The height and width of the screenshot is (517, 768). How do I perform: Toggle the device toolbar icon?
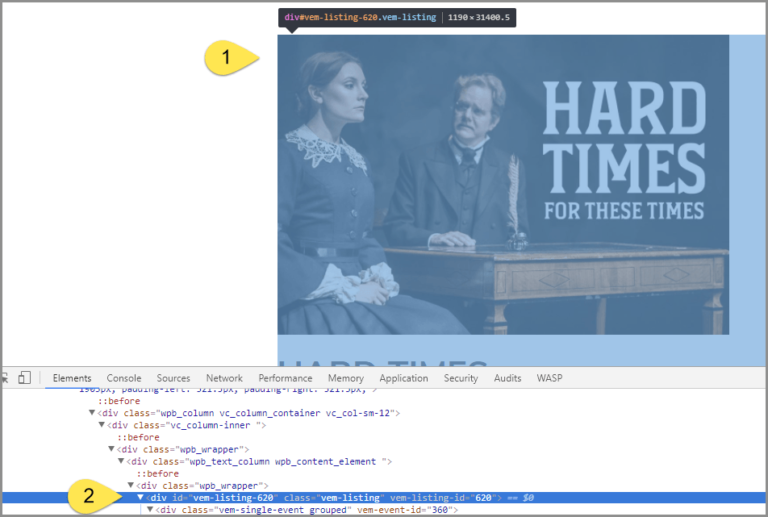[25, 378]
